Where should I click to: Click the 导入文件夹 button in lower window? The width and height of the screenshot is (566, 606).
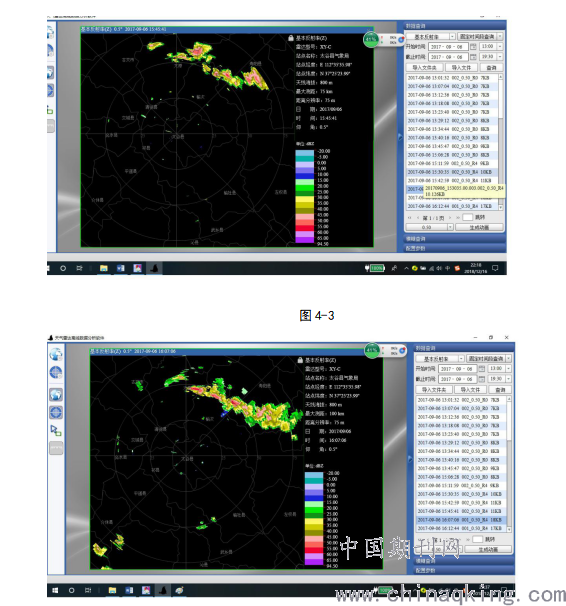click(x=434, y=390)
